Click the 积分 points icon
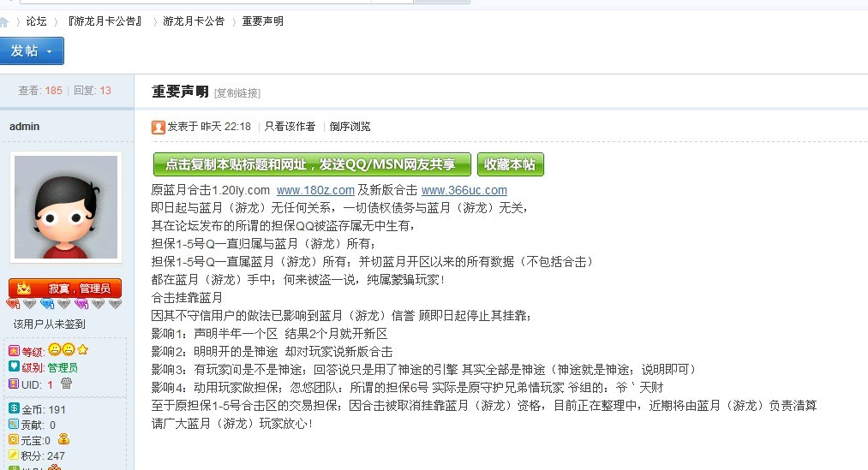 pos(14,455)
